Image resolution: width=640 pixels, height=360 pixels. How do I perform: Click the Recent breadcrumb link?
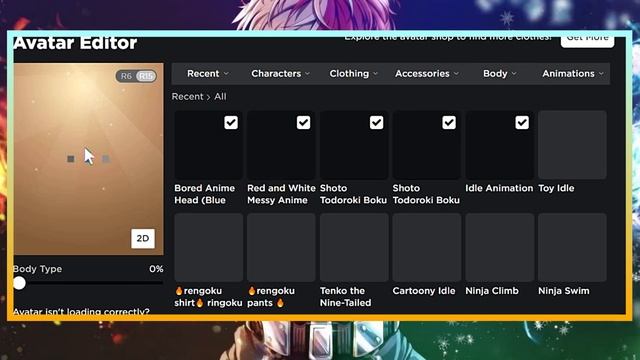187,97
